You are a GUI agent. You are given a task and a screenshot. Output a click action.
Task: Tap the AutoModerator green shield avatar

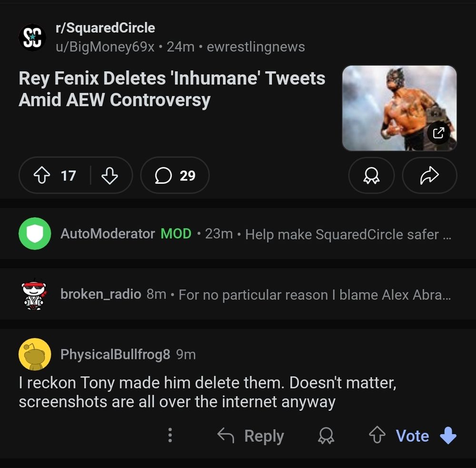click(x=35, y=234)
